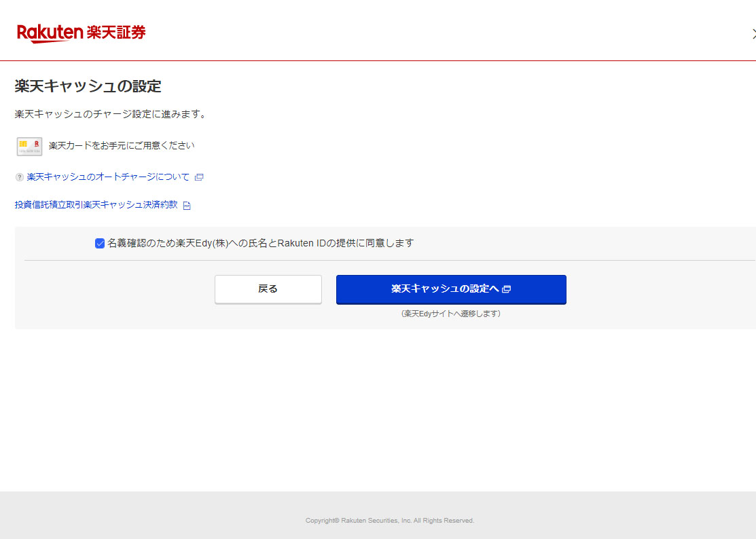Image resolution: width=756 pixels, height=539 pixels.
Task: Click the 楽天カードをお手元にご用意ください text
Action: point(122,146)
